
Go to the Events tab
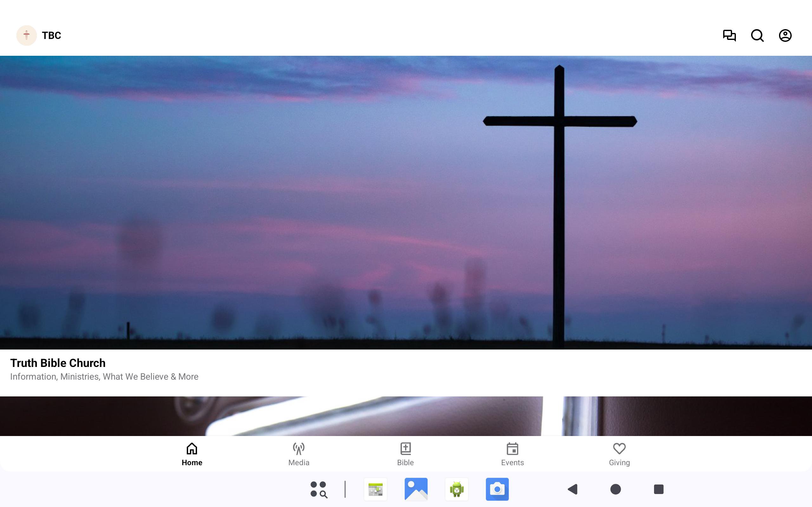point(512,454)
